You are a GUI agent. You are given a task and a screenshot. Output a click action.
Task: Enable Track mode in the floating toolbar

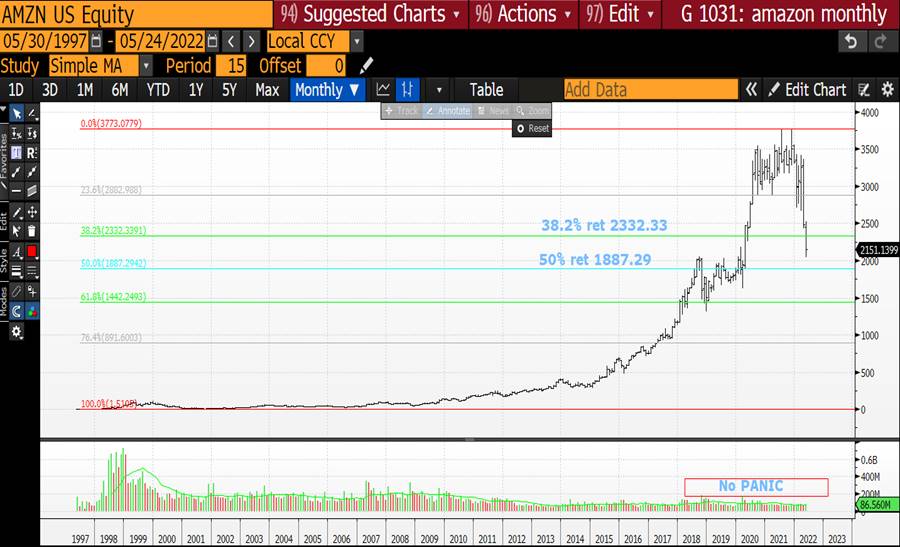[x=402, y=111]
